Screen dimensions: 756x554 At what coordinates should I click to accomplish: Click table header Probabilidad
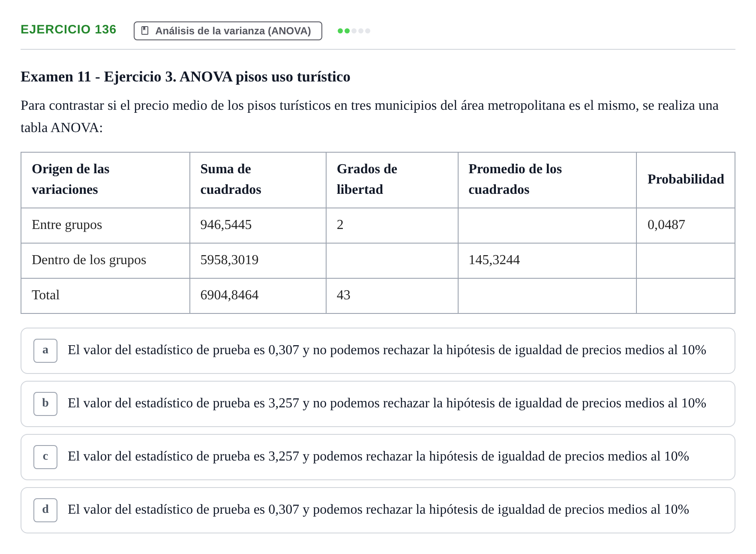[x=686, y=179]
